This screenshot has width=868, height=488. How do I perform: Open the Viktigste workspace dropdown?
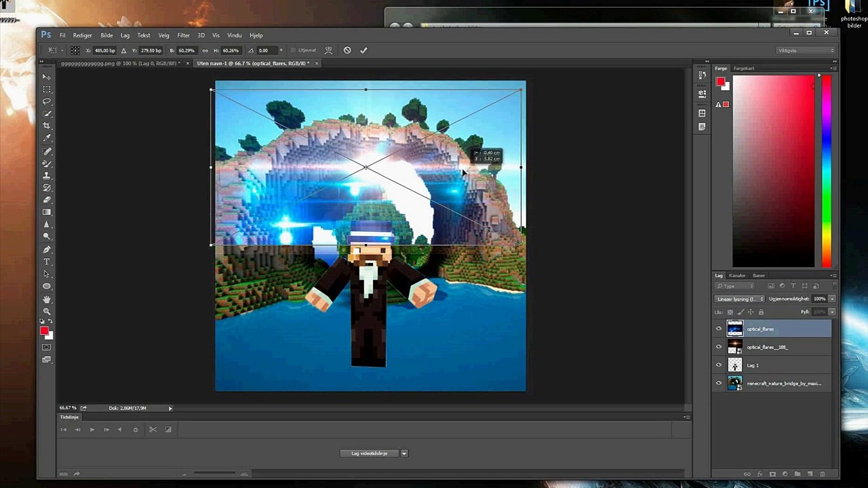806,50
